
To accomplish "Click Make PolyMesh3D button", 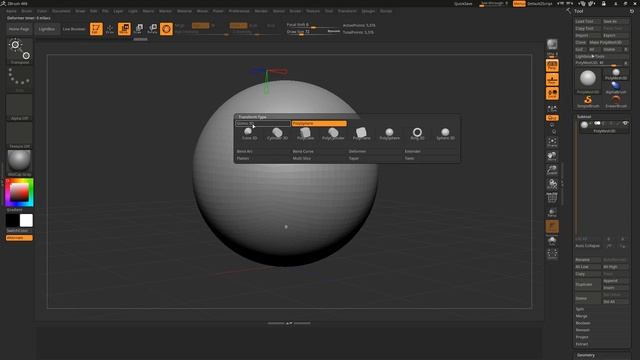I will coord(608,42).
